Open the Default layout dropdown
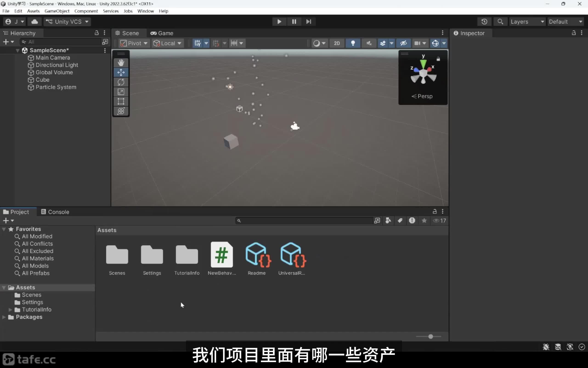Viewport: 588px width, 368px height. coord(566,22)
